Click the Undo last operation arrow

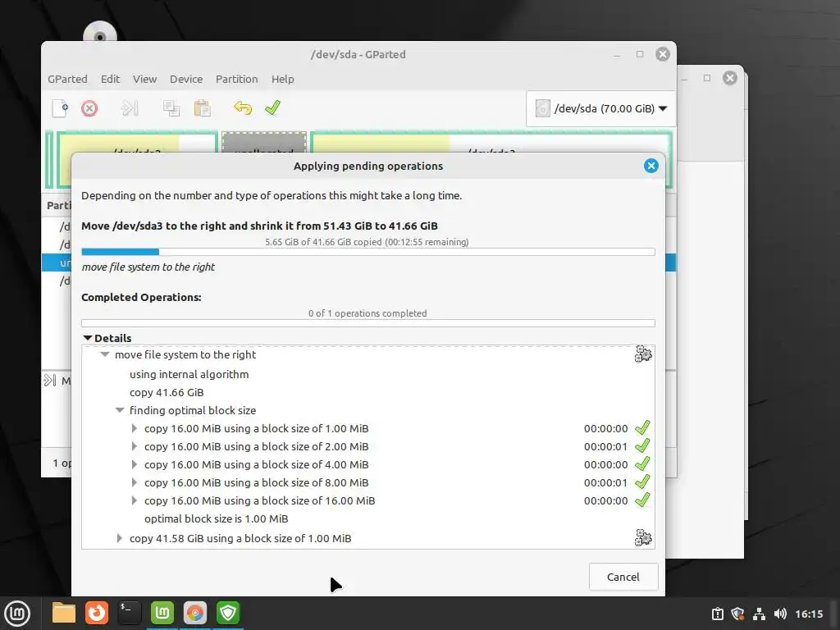tap(243, 108)
